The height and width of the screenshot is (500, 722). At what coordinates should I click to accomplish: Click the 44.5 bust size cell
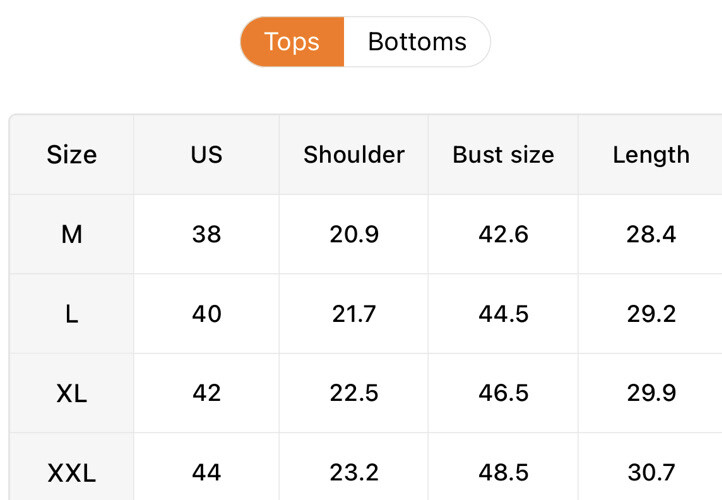503,314
